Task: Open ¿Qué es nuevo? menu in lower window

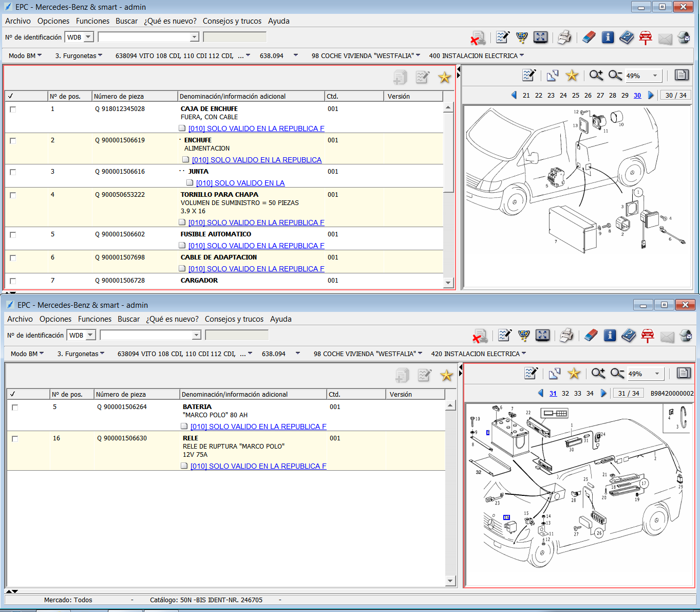Action: [x=172, y=319]
